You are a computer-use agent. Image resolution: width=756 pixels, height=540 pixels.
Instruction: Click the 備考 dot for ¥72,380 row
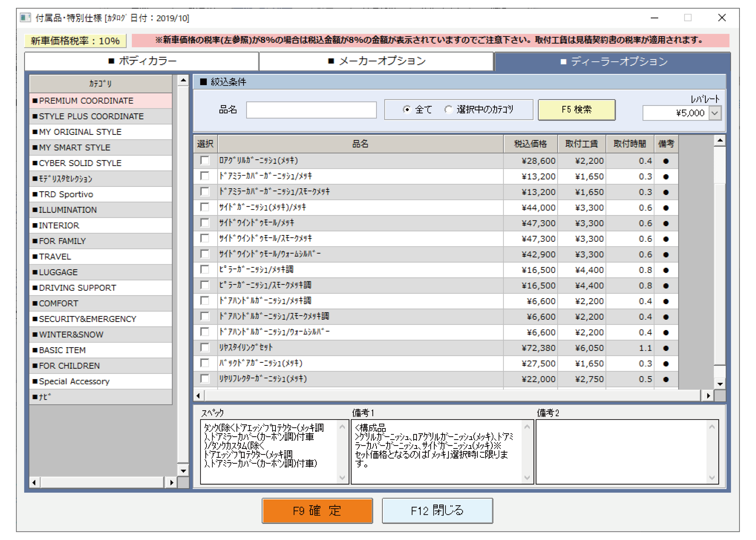tap(666, 348)
